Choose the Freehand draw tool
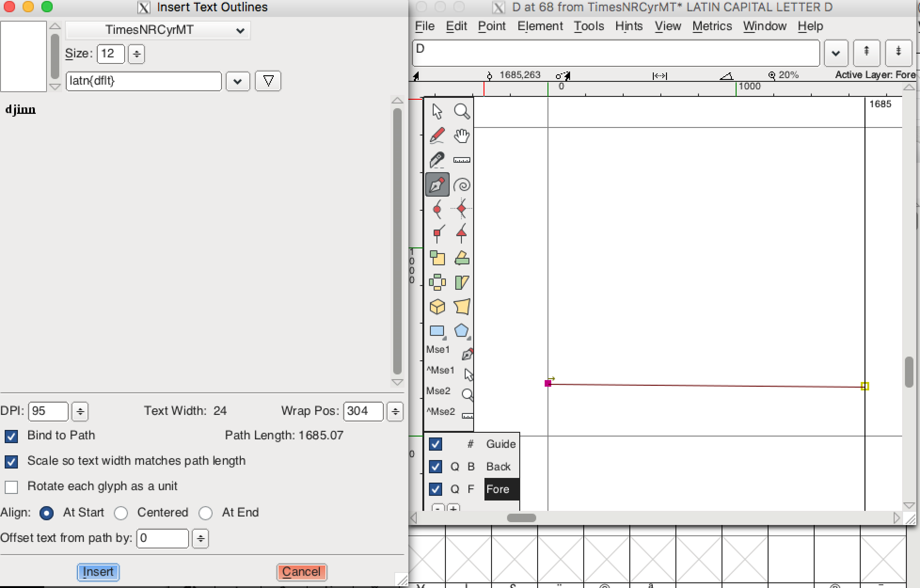920x588 pixels. pos(437,136)
